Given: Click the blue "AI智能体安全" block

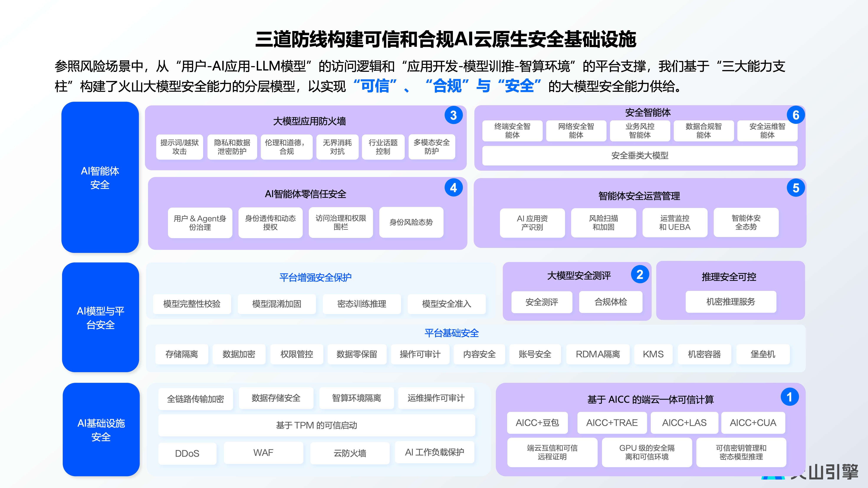Looking at the screenshot, I should [100, 177].
